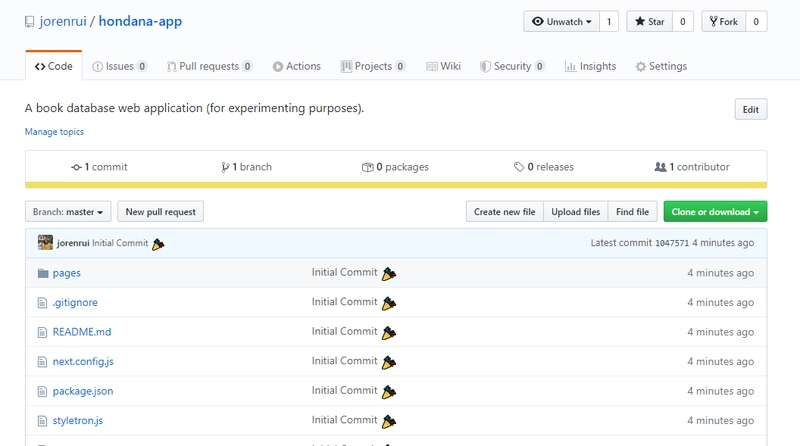Open Initial Commit link in README.md row
This screenshot has width=800, height=446.
pyautogui.click(x=344, y=332)
